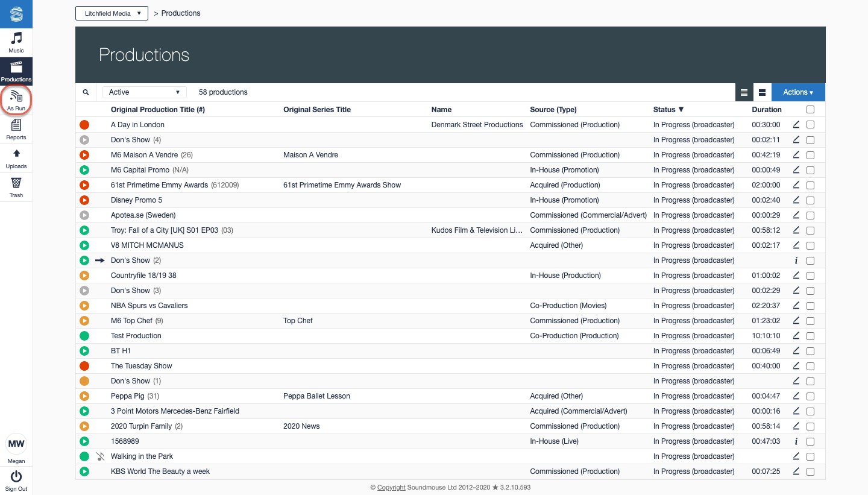
Task: Click play icon for Apotea.se (Sweden)
Action: pos(84,215)
